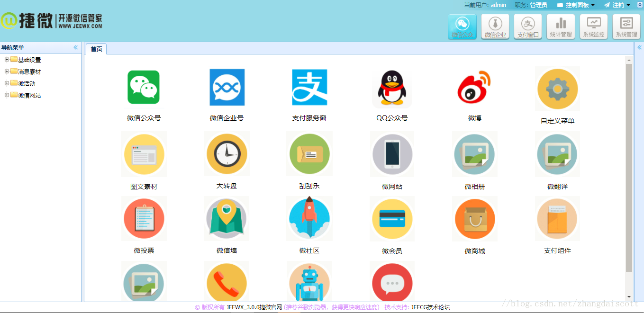Open the 微社区 rocket icon

[309, 219]
